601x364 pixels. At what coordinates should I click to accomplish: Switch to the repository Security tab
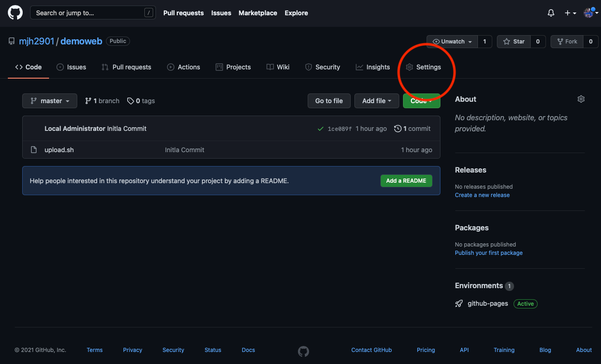coord(322,67)
